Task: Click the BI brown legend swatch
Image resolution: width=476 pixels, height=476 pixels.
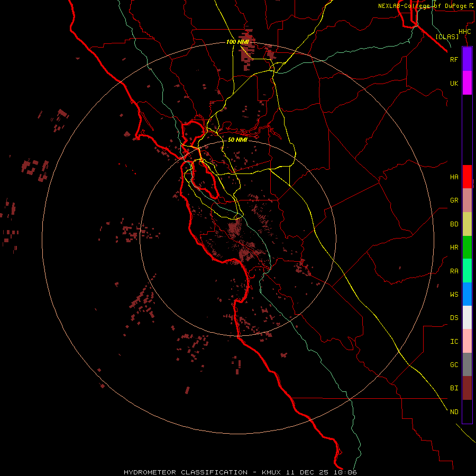Action: click(x=467, y=388)
